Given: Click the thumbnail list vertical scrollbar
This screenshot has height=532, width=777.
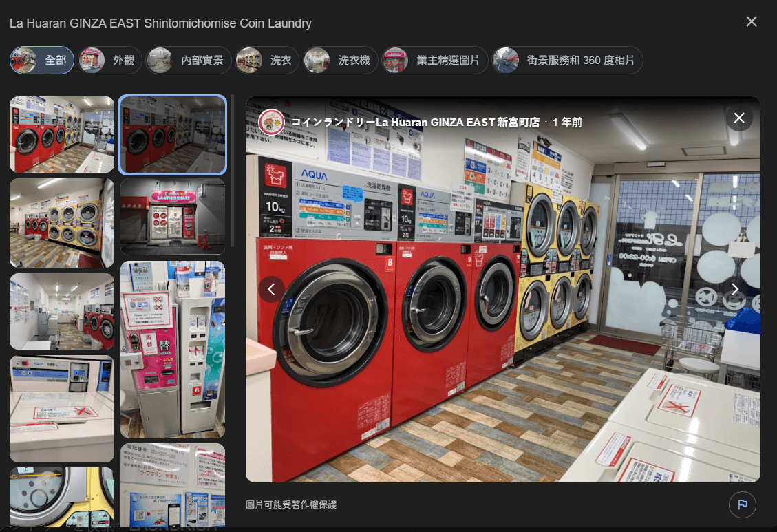Looking at the screenshot, I should coord(233,172).
